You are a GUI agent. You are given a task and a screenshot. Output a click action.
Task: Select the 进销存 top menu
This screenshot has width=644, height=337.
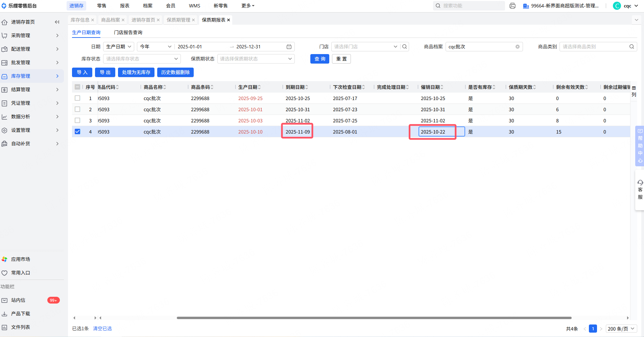click(76, 6)
